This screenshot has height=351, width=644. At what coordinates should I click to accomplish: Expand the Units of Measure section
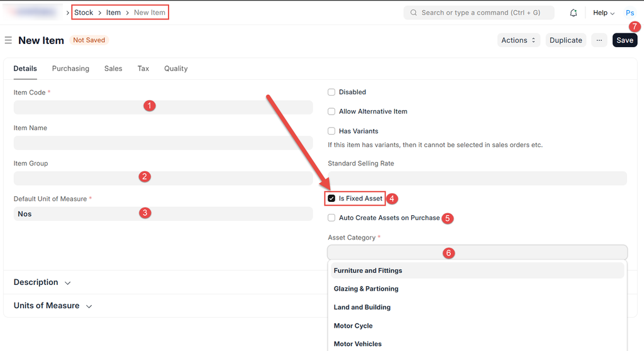coord(53,306)
